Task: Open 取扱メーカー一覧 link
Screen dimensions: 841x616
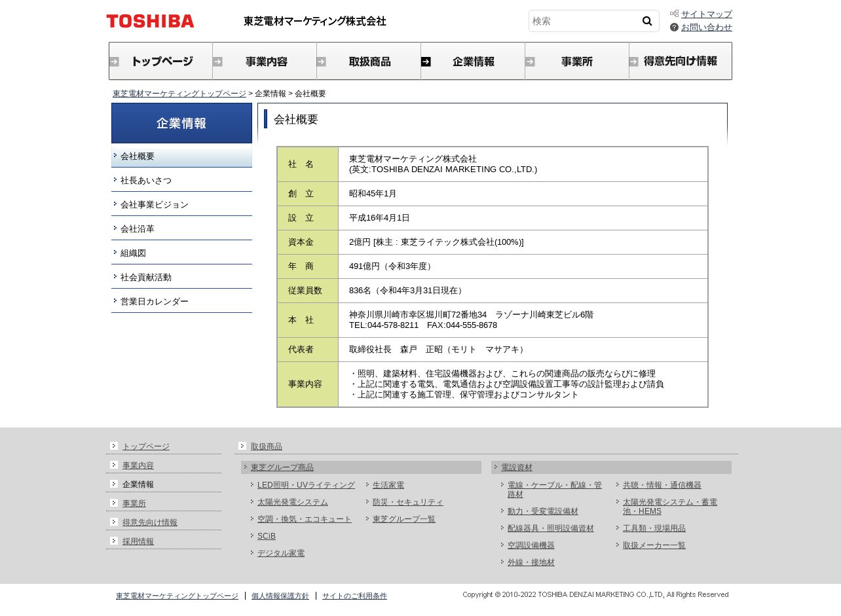Action: [654, 545]
